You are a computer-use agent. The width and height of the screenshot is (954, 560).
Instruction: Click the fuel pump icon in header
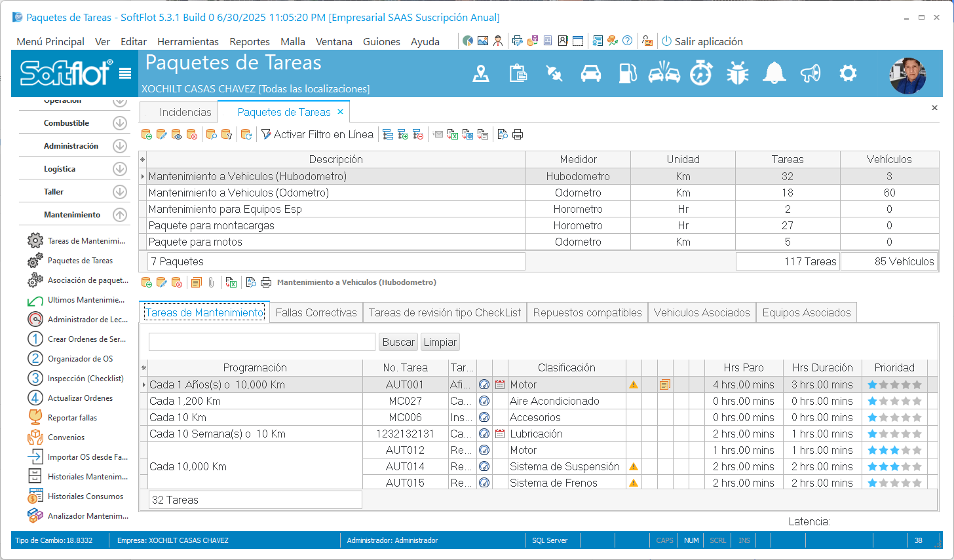tap(627, 73)
